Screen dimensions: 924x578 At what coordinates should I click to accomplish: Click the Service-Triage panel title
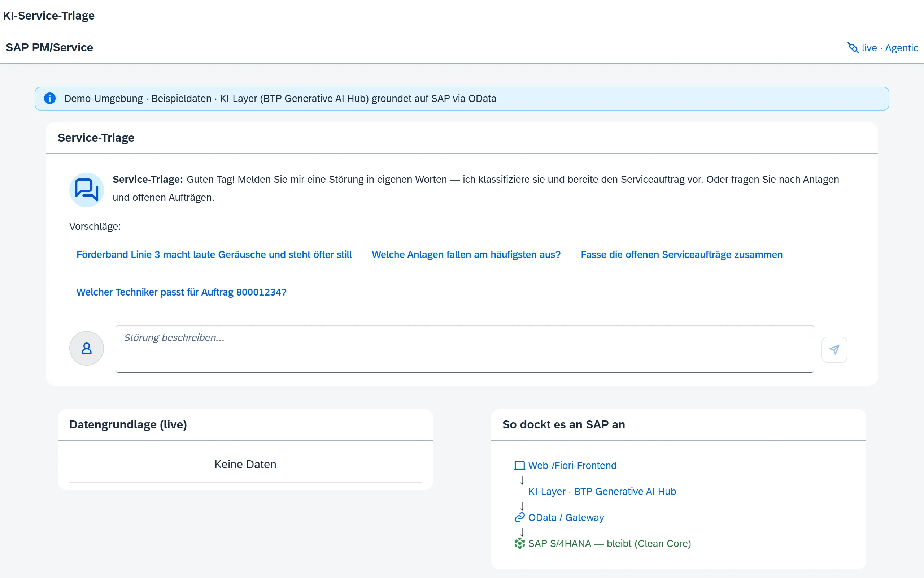(96, 138)
